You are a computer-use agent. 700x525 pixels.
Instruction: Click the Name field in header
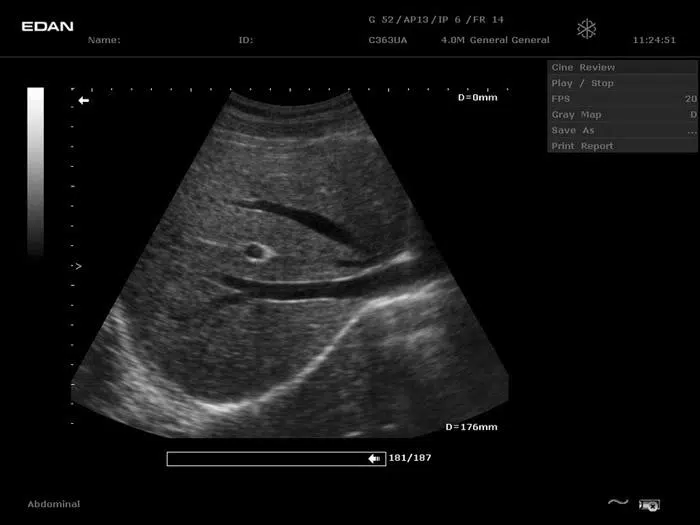[x=104, y=41]
